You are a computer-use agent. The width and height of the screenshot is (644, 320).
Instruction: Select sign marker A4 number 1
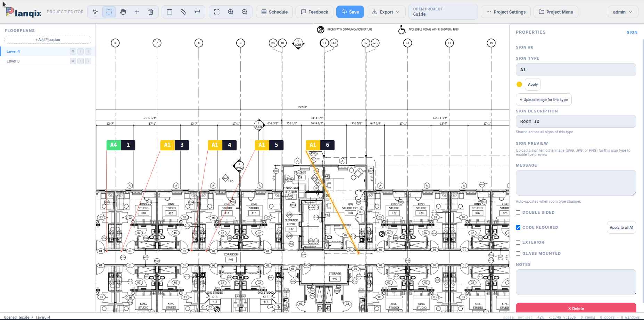(121, 145)
